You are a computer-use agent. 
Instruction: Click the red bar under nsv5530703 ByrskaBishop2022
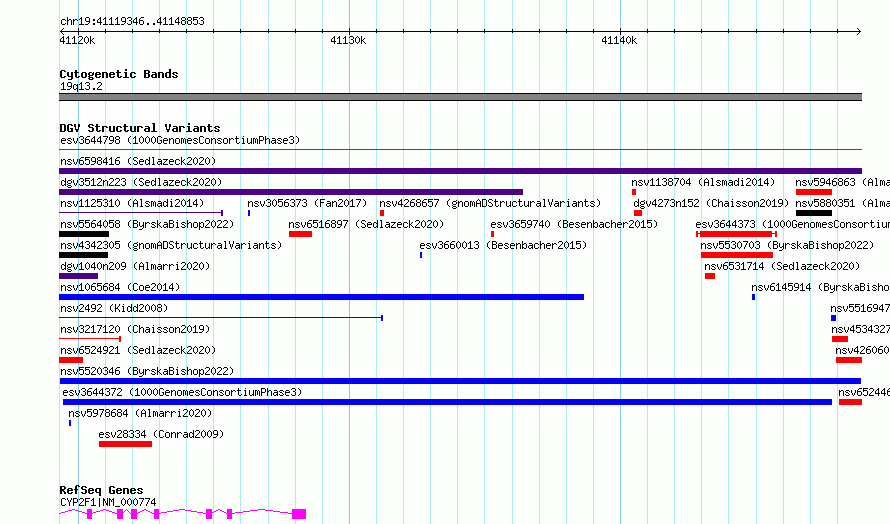pos(737,255)
